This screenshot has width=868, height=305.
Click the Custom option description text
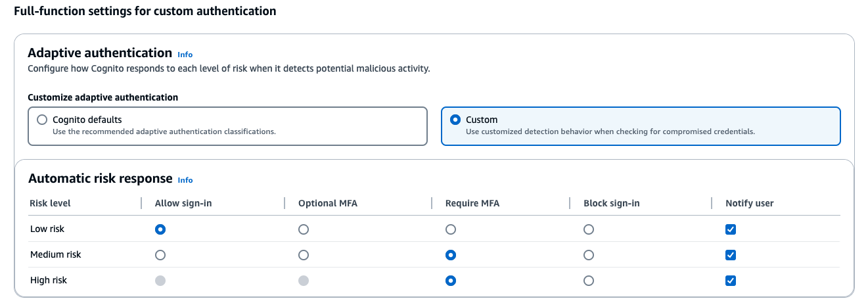[610, 131]
